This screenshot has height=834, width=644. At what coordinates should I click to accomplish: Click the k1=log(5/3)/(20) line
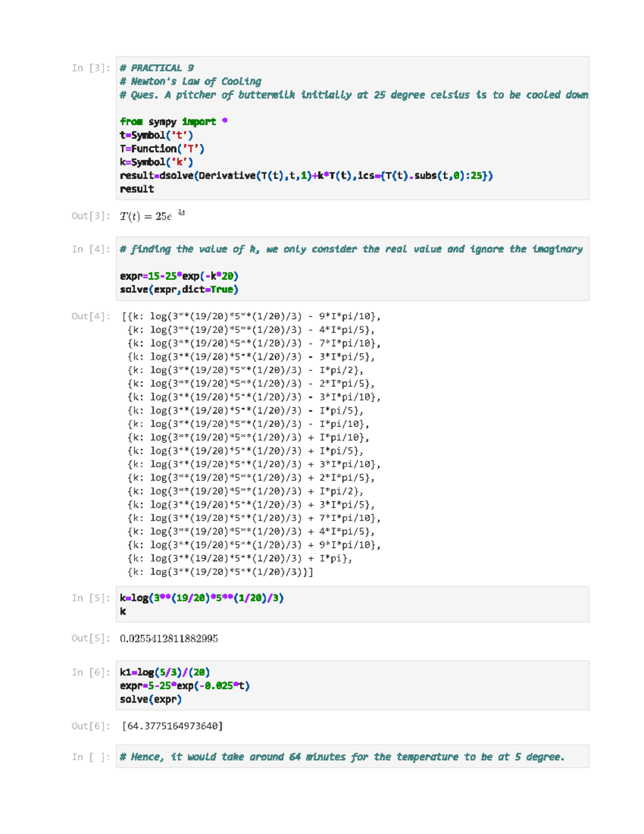coord(165,672)
